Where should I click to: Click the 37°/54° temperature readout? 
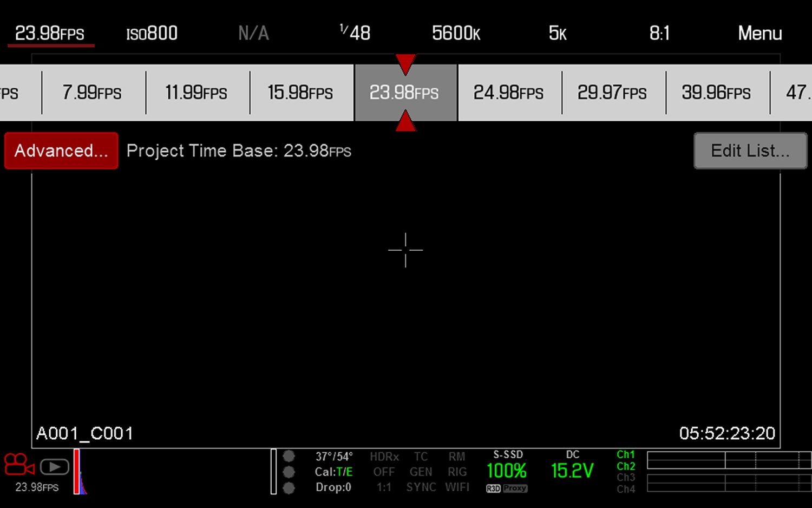[334, 457]
